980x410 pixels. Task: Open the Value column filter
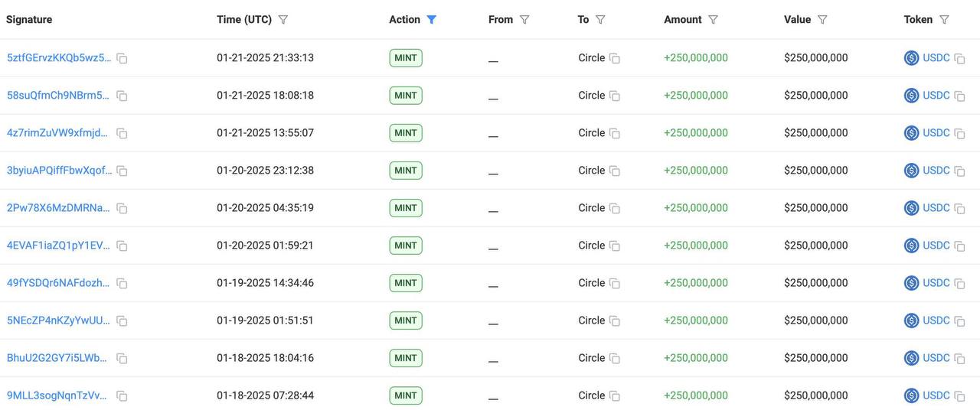(822, 20)
